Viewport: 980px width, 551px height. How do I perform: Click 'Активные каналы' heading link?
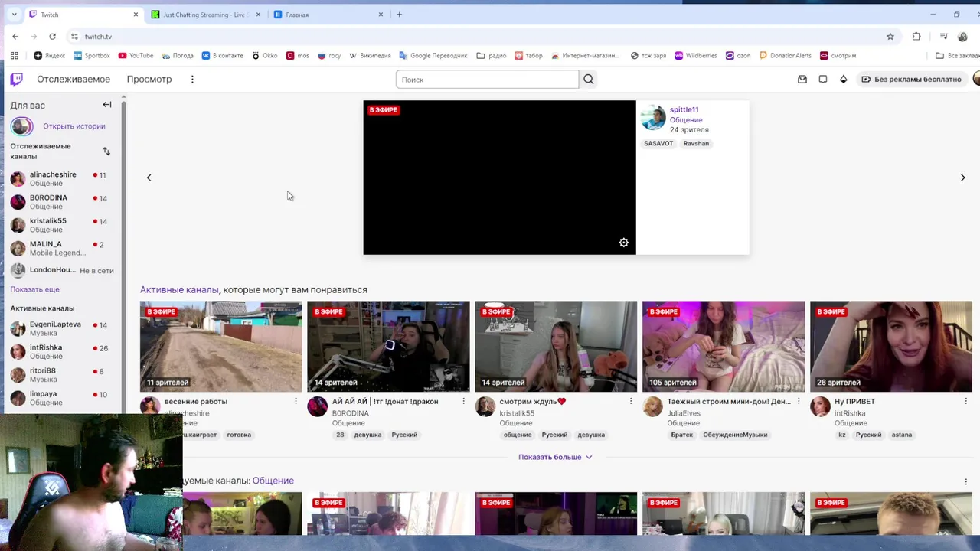tap(179, 289)
